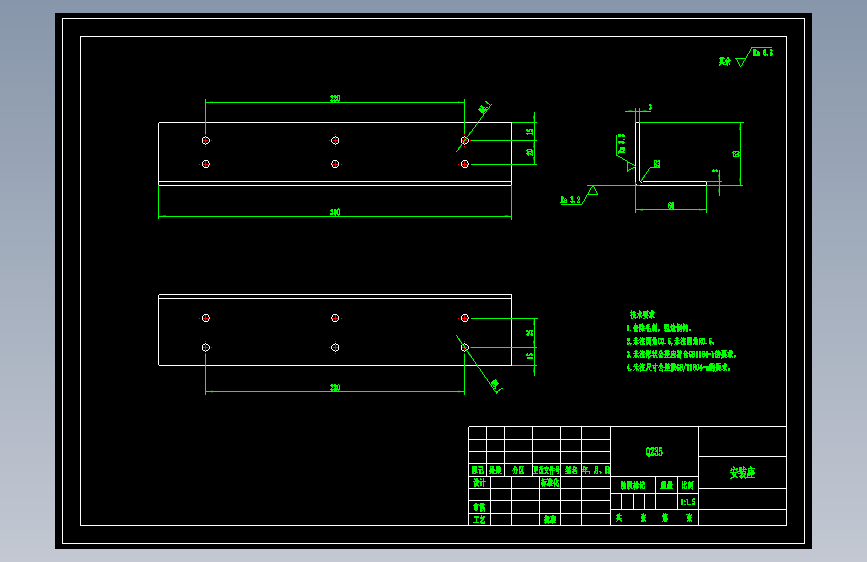Select the 标准化 cell
The image size is (867, 562).
(550, 483)
